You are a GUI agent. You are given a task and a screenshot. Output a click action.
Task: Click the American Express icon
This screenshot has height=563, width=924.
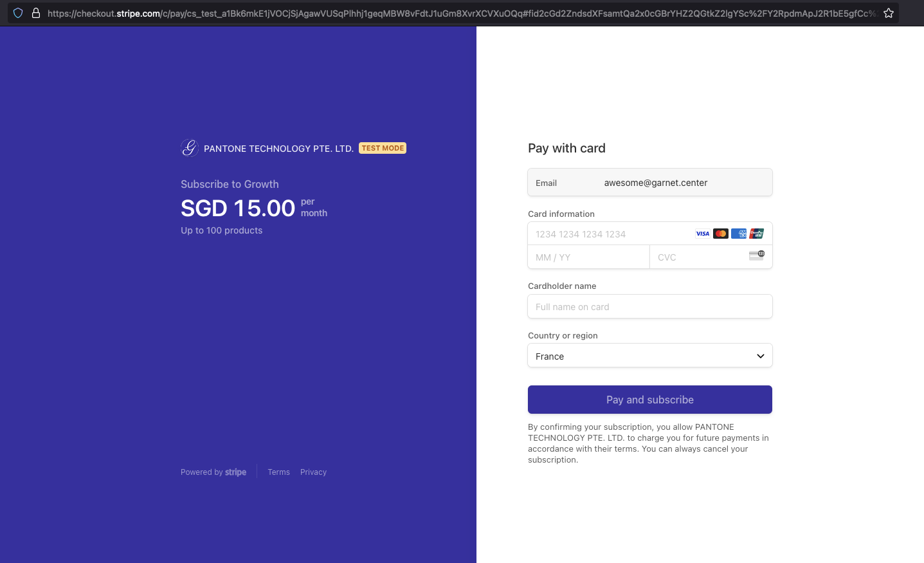coord(738,234)
